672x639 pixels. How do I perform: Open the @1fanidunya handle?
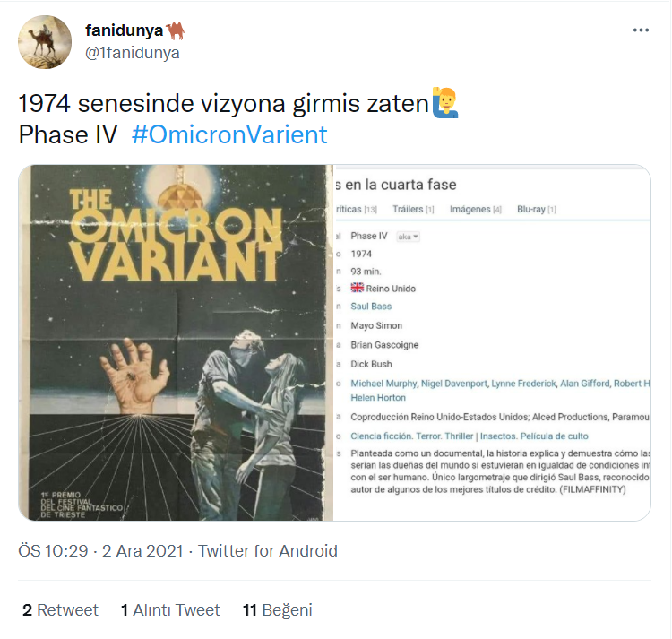[133, 53]
